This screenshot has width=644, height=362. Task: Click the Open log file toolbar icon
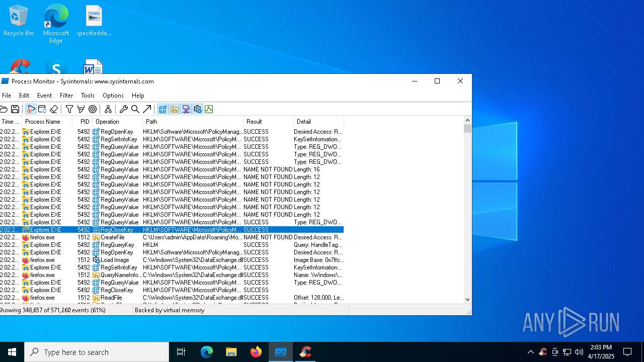pos(4,109)
